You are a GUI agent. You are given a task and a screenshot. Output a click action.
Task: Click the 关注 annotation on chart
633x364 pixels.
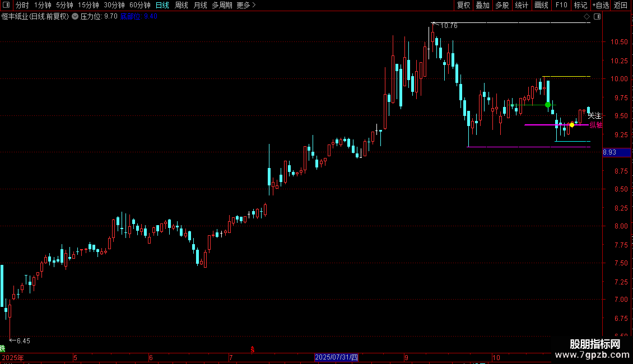595,116
